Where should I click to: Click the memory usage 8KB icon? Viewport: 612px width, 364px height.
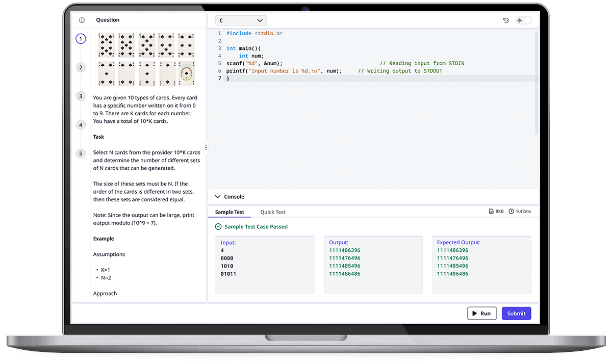(x=491, y=211)
